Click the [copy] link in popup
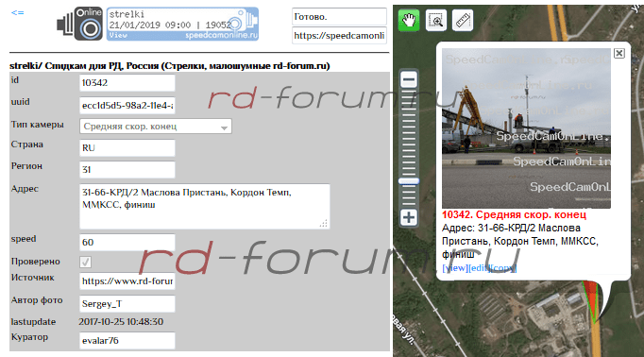The height and width of the screenshot is (357, 644). pos(503,268)
